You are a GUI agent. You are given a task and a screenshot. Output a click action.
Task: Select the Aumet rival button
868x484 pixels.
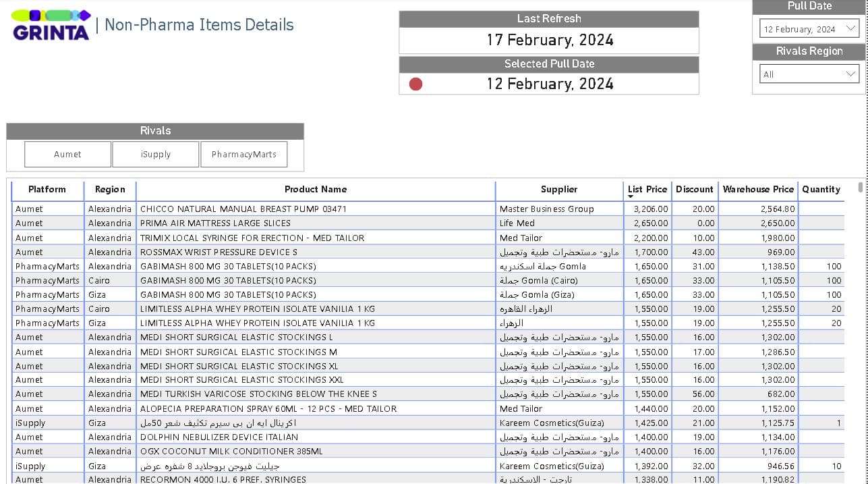[67, 154]
